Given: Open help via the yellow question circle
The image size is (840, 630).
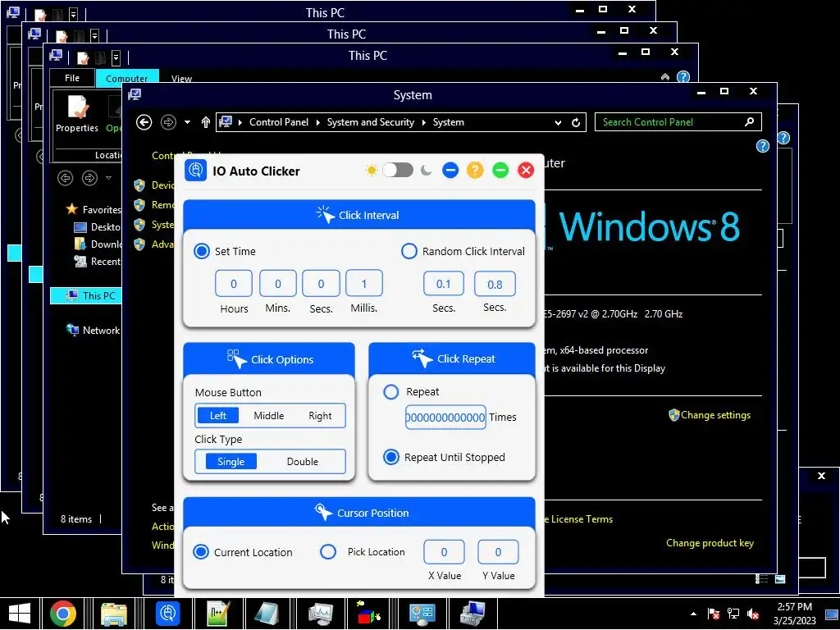Looking at the screenshot, I should [475, 171].
